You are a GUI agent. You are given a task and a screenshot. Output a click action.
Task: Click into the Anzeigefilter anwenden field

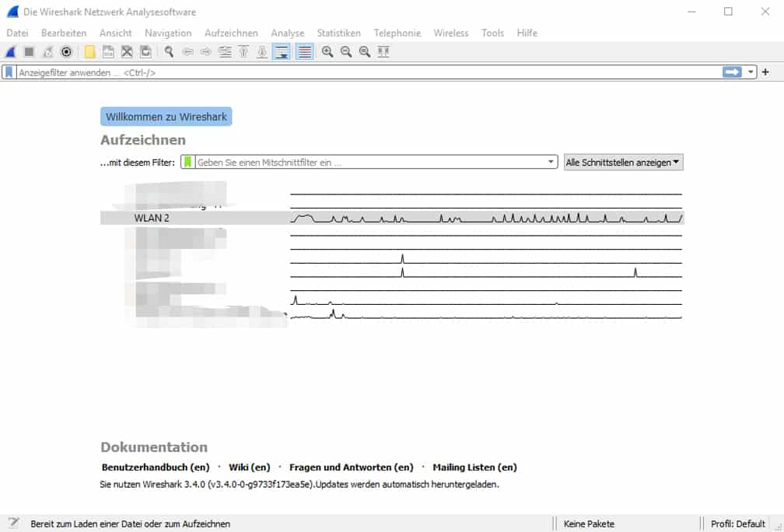[369, 72]
